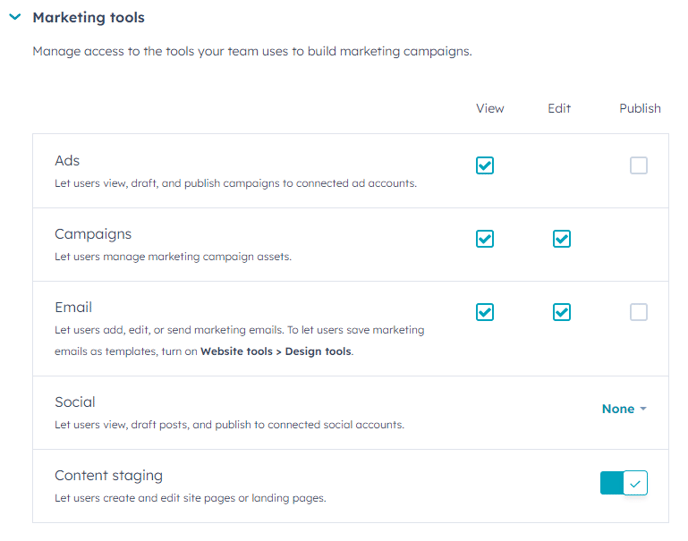
Task: Uncheck the Email Edit checkbox
Action: pos(562,312)
